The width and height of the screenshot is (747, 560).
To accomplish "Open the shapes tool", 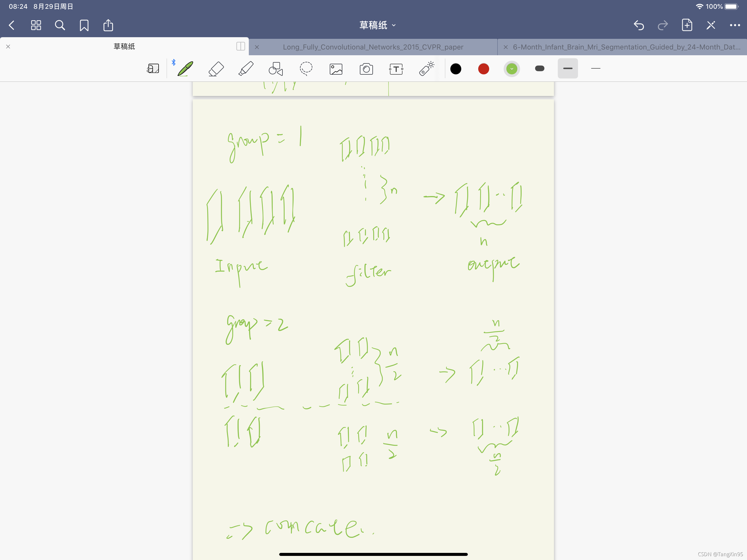I will point(275,69).
